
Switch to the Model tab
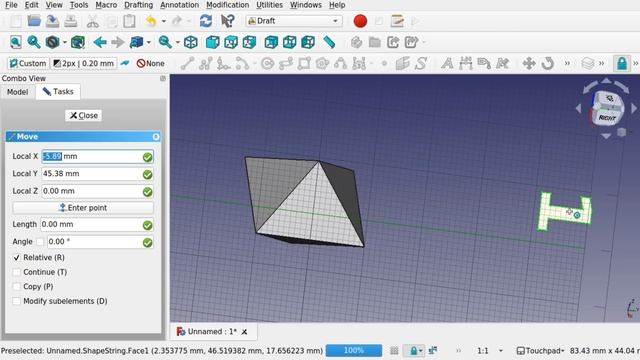[17, 92]
